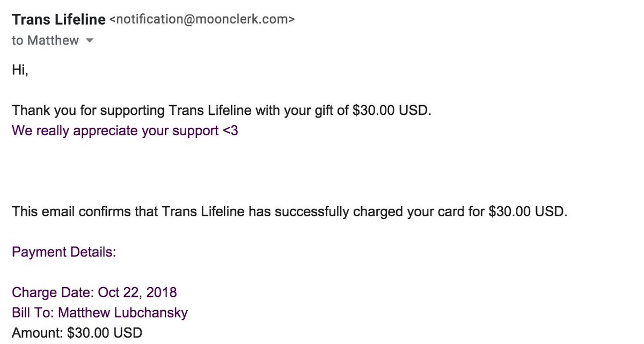Click "$30.00 USD" on the Amount line
644x344 pixels.
click(105, 333)
